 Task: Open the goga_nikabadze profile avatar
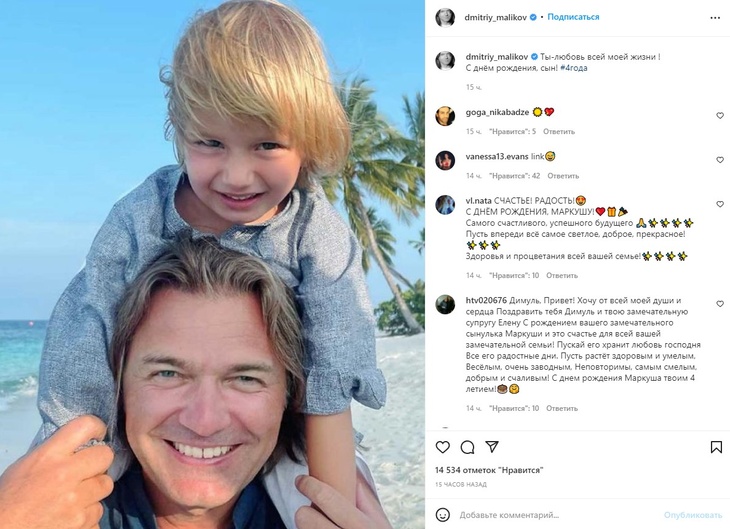pos(445,116)
